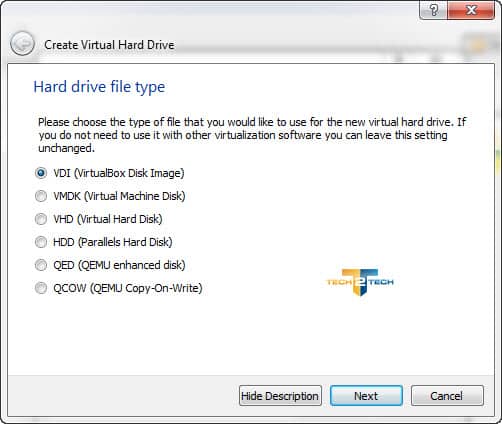Select the HDD radio button

point(41,242)
